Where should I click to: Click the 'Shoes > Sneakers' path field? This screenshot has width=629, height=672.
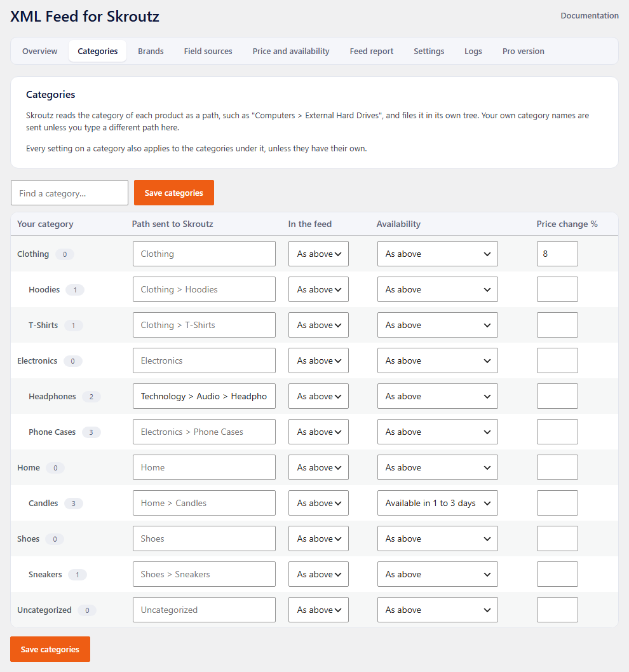point(204,574)
